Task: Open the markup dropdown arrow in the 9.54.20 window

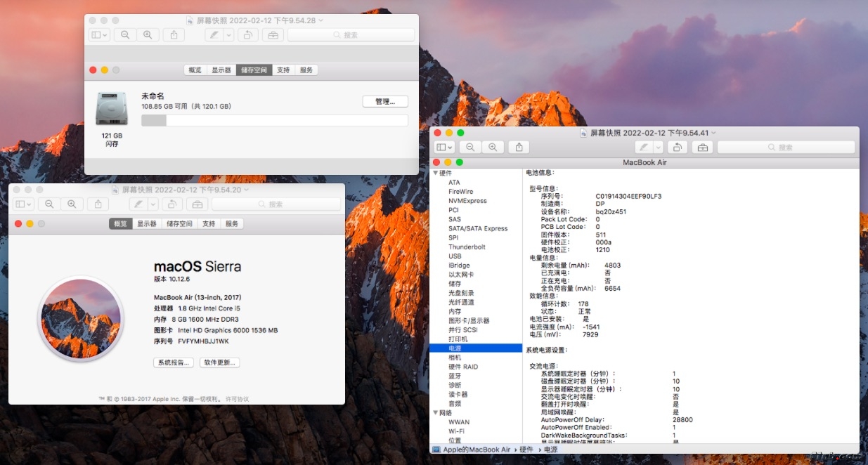Action: 153,204
